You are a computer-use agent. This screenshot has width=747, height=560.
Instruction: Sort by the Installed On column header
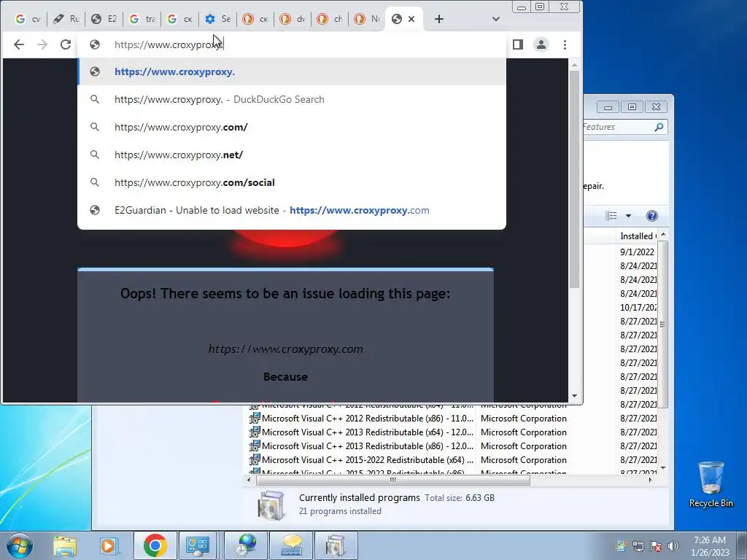[x=636, y=236]
